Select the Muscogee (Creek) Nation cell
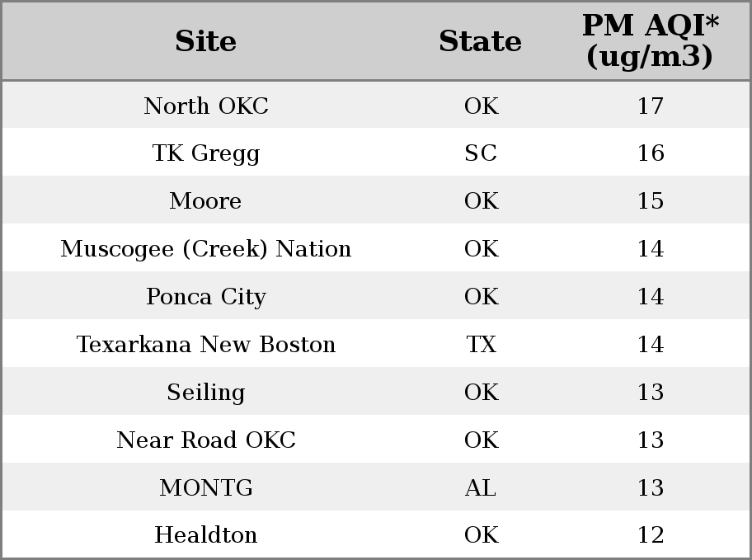The width and height of the screenshot is (752, 560). coord(206,248)
